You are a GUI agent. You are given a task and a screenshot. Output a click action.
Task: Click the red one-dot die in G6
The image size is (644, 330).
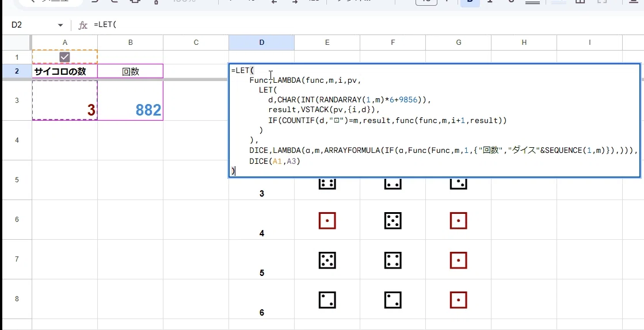[x=458, y=221]
